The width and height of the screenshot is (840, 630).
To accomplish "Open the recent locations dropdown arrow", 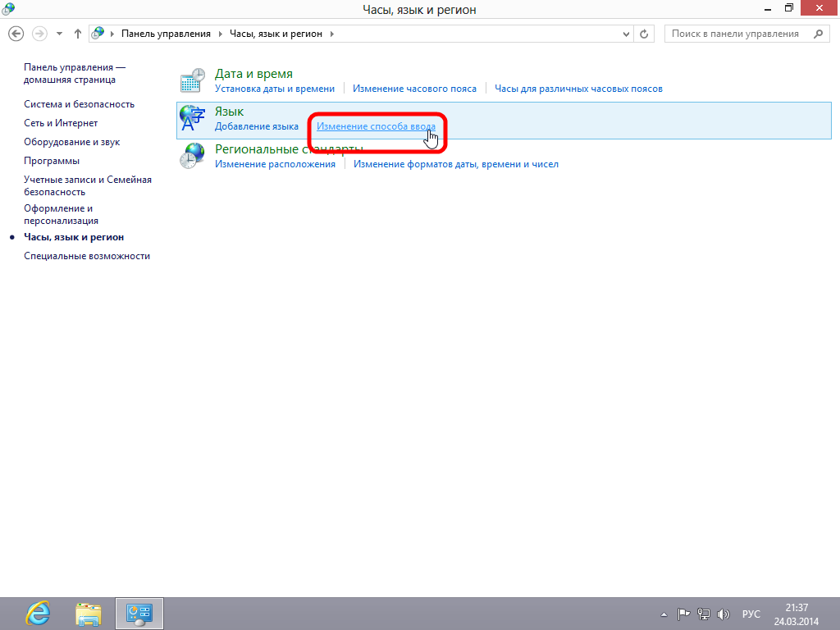I will (59, 34).
